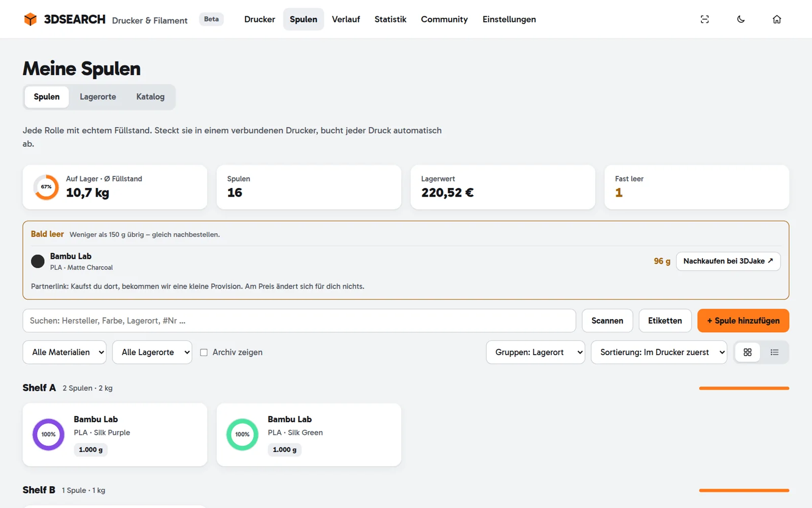The width and height of the screenshot is (812, 508).
Task: Open the Verlauf nav item
Action: (346, 19)
